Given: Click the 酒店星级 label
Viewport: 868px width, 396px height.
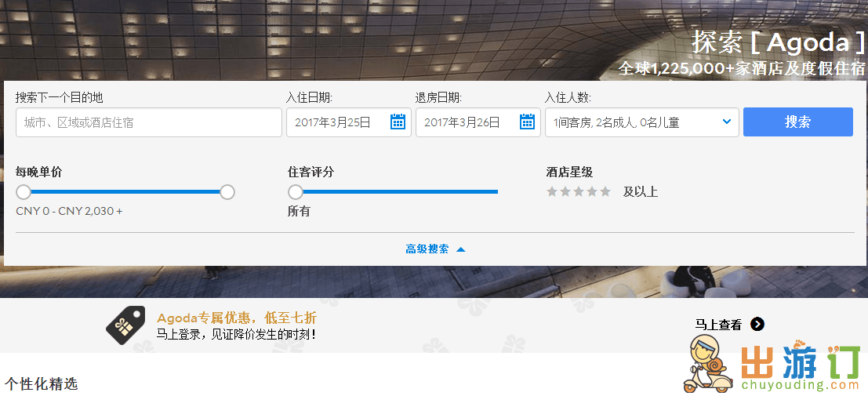Looking at the screenshot, I should (x=569, y=173).
